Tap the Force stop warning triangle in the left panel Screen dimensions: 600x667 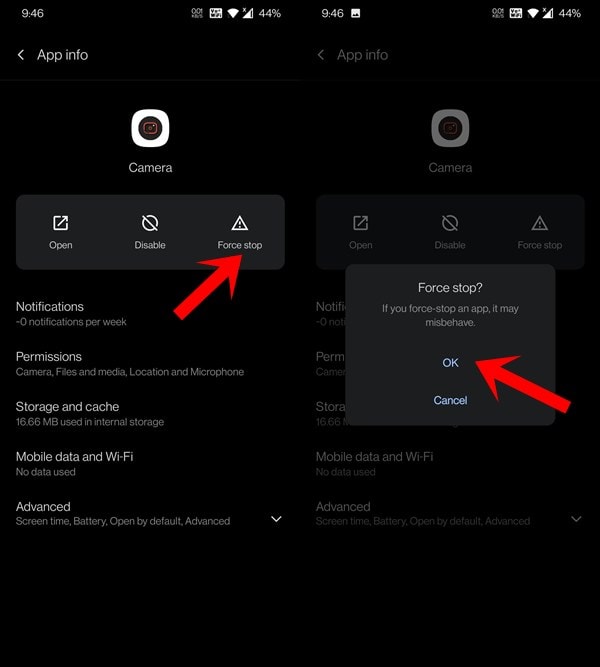[240, 223]
